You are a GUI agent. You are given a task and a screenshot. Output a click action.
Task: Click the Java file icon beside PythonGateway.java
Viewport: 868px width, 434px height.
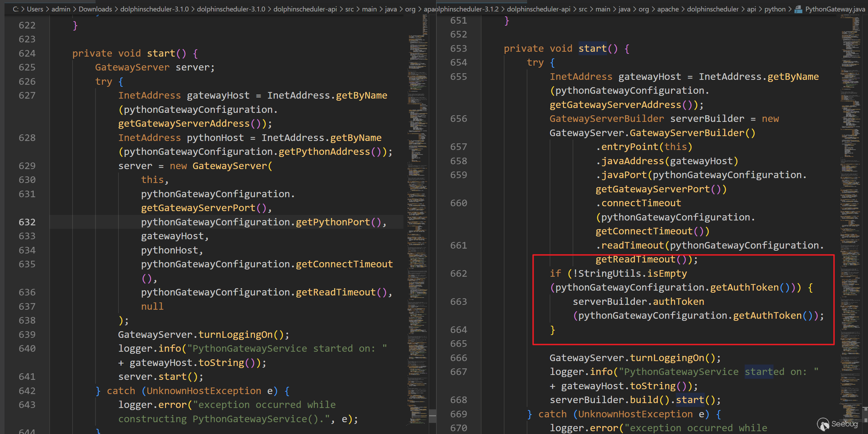tap(799, 9)
